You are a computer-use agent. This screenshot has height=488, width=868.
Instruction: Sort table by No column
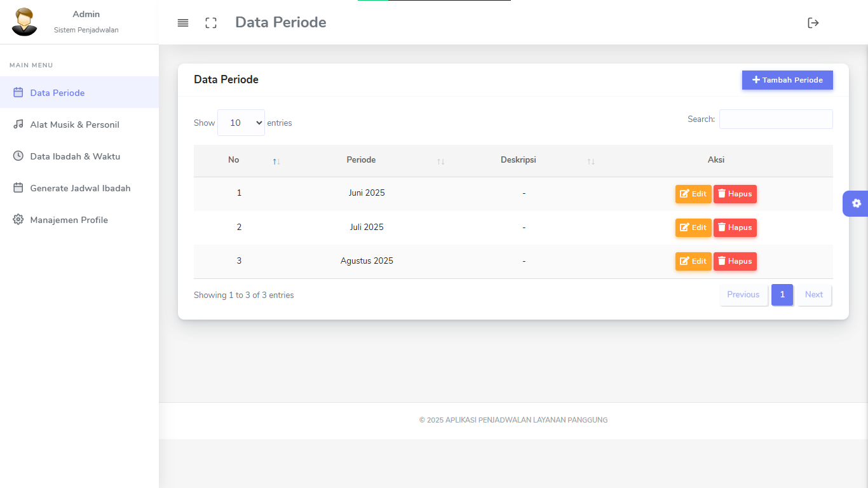234,160
